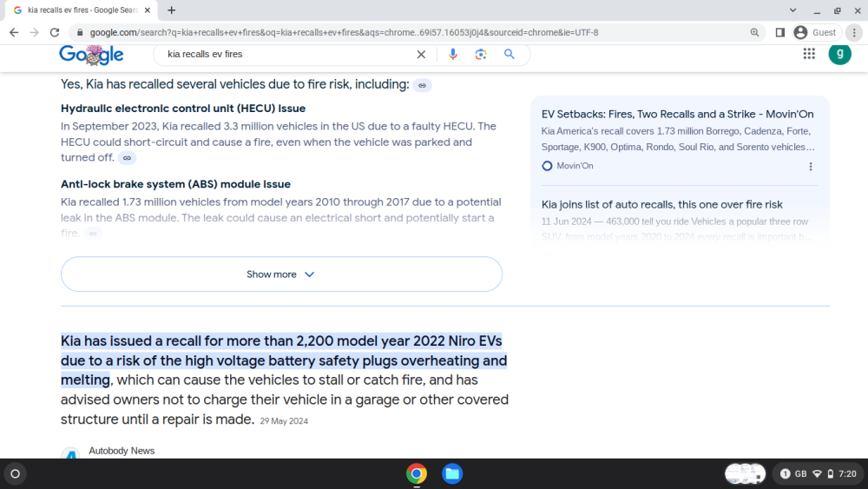Open a new browser tab
Viewport: 868px width, 489px height.
pos(172,10)
